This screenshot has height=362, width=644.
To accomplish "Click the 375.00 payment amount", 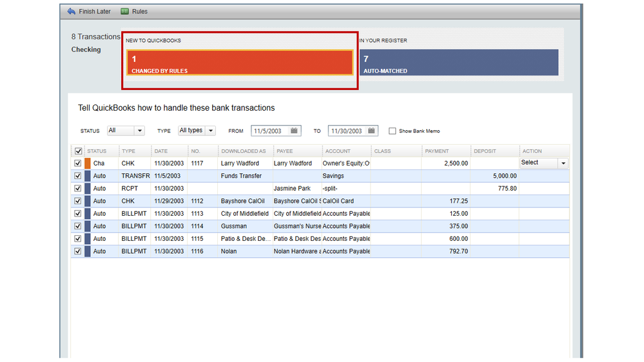I will coord(458,226).
